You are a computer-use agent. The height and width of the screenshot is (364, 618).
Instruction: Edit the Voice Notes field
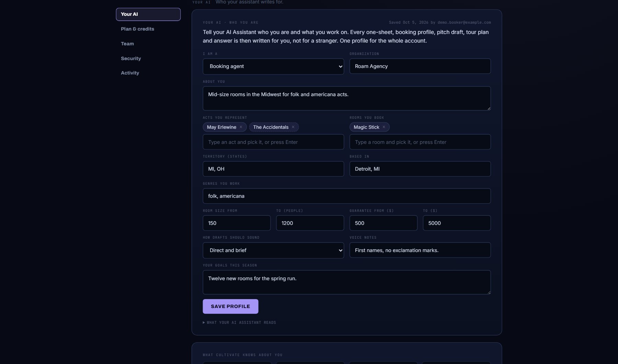(x=420, y=250)
